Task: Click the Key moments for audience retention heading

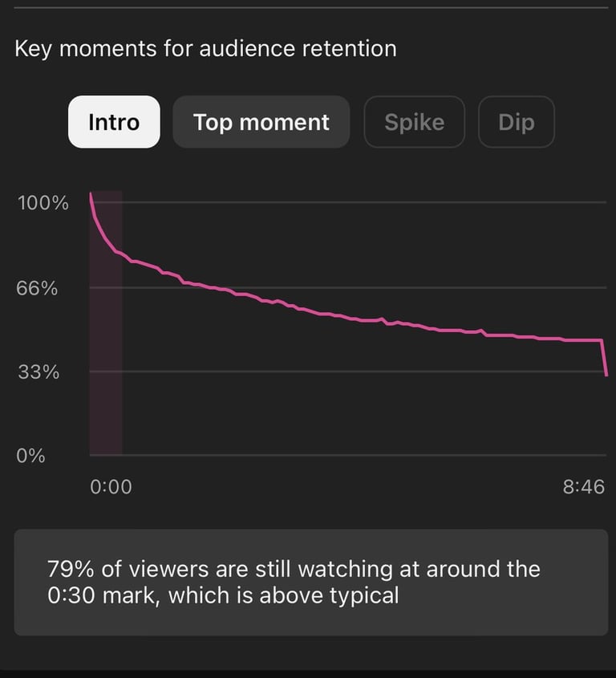Action: click(x=205, y=48)
